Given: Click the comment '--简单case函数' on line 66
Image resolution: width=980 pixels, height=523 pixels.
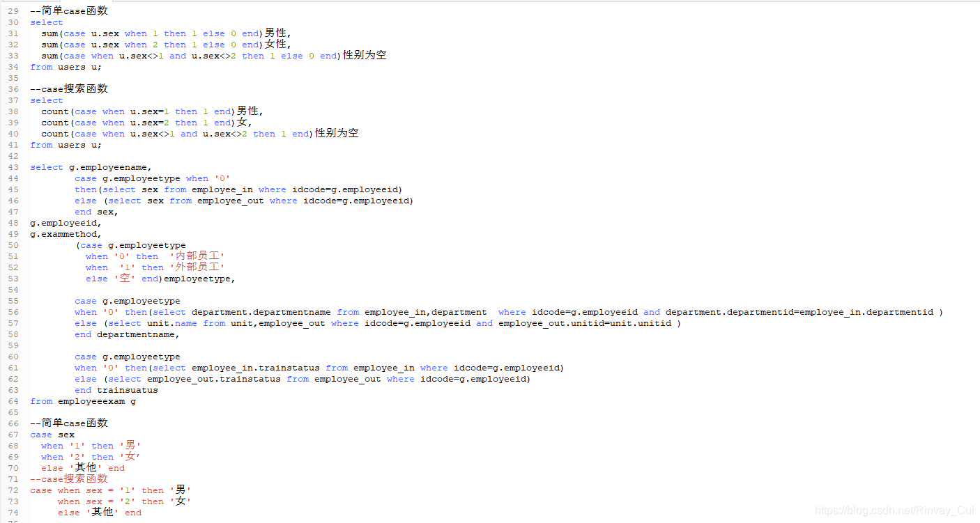Looking at the screenshot, I should tap(69, 423).
